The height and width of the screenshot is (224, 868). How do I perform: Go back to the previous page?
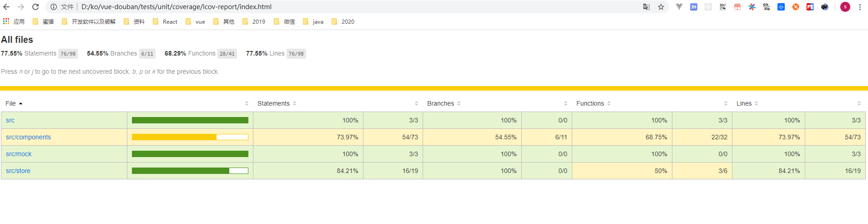6,7
